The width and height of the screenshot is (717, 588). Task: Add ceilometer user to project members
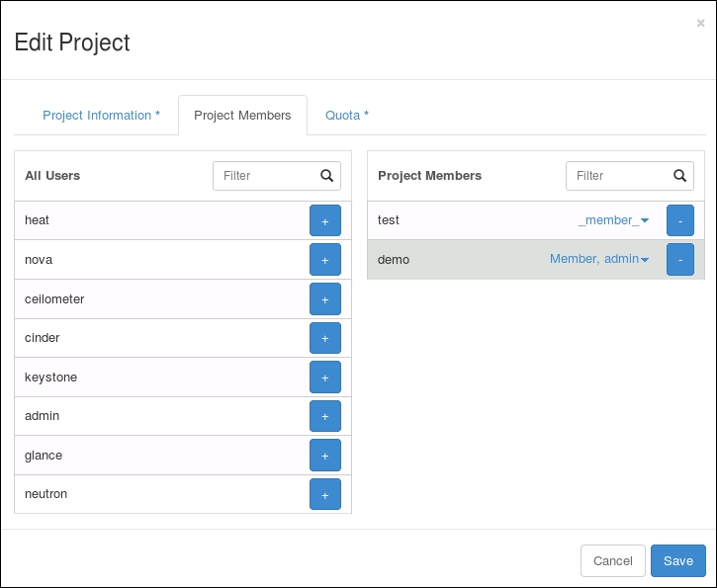324,298
